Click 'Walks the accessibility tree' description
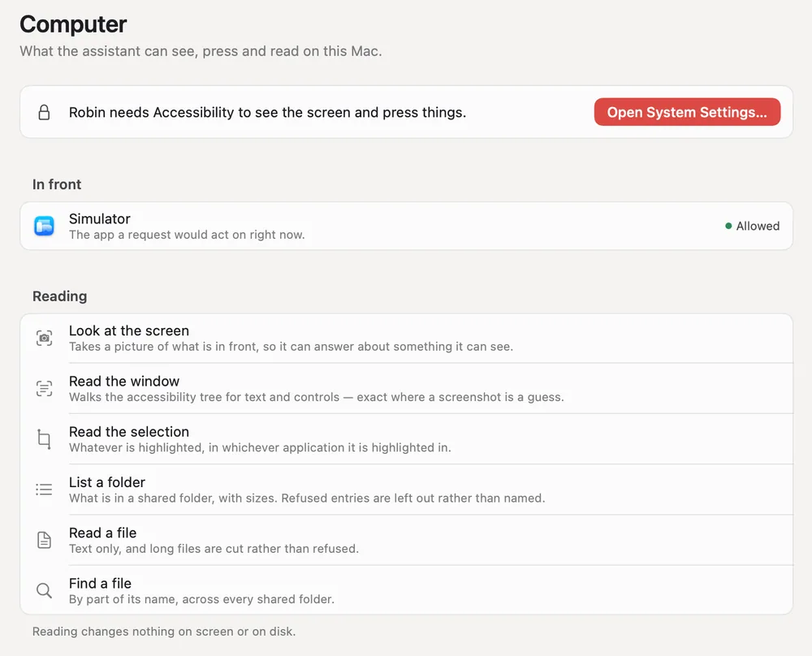812x656 pixels. (x=317, y=397)
